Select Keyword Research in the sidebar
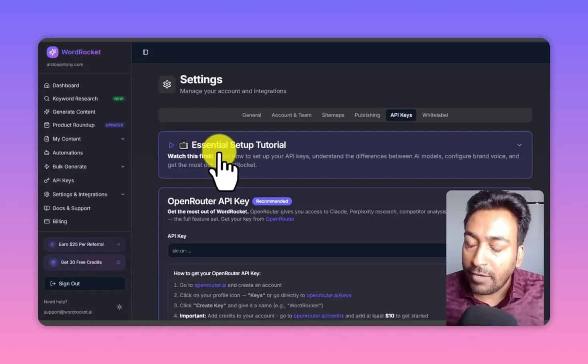 click(x=75, y=98)
